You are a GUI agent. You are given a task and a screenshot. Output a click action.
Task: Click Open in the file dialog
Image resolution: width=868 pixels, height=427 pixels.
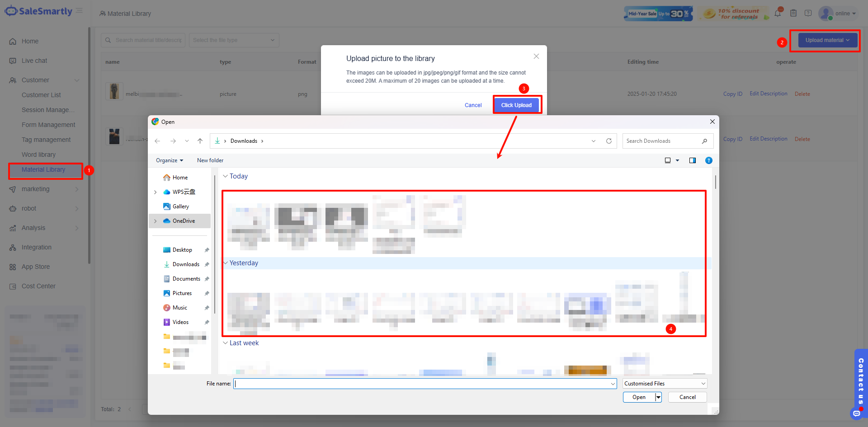tap(639, 397)
